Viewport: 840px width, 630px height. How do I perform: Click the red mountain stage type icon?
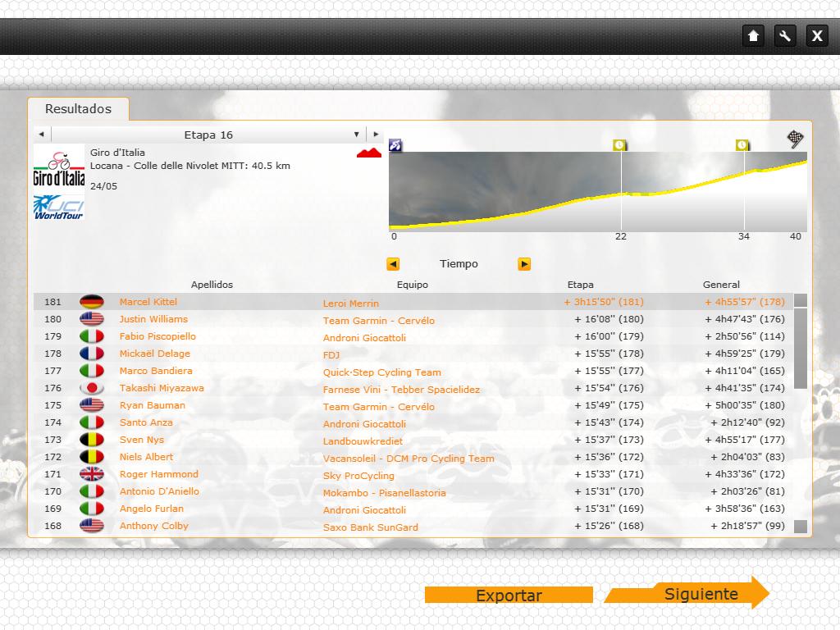[369, 153]
